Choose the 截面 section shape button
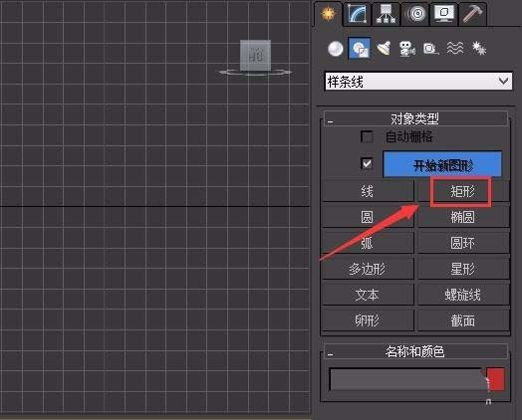This screenshot has height=420, width=522. (x=463, y=320)
